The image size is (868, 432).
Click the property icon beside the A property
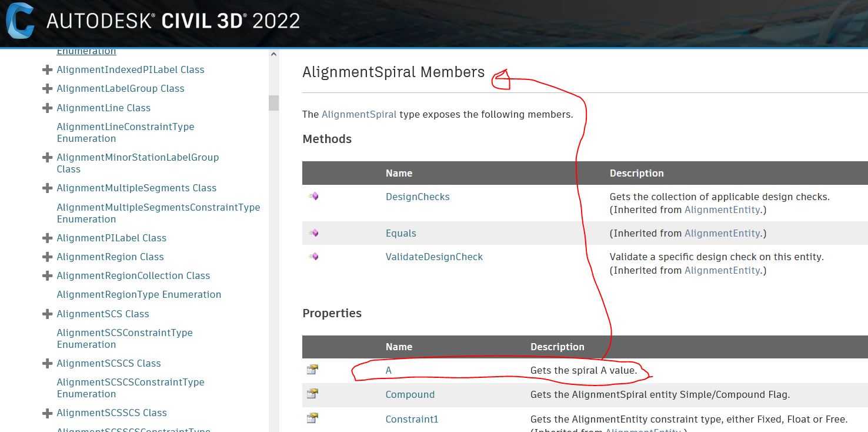pos(313,370)
